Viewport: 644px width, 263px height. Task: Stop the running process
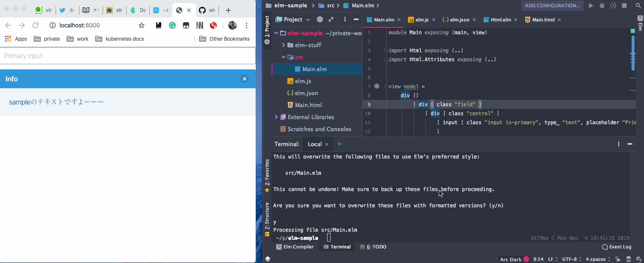coord(624,6)
